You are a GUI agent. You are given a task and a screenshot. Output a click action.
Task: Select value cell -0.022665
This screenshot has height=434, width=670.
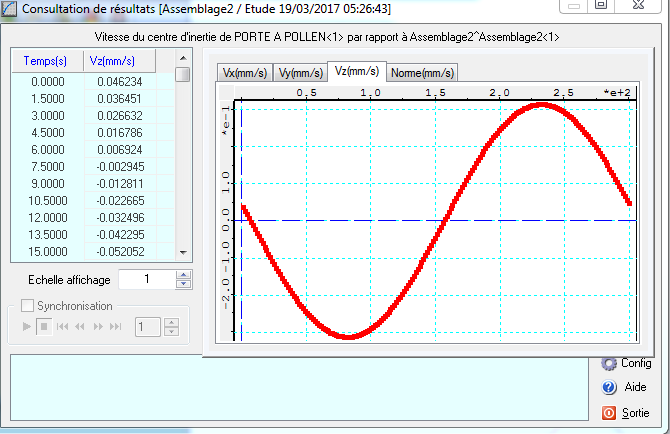tap(120, 201)
